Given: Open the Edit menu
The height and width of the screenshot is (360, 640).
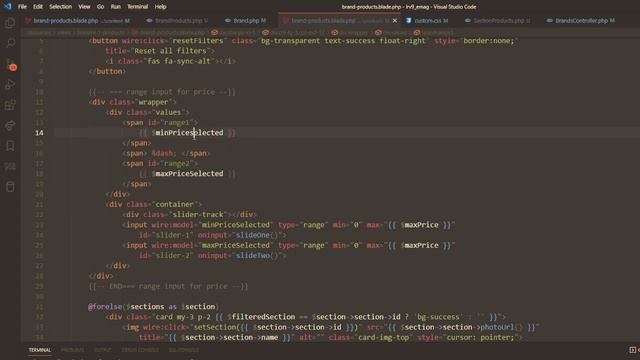Looking at the screenshot, I should pyautogui.click(x=38, y=7).
